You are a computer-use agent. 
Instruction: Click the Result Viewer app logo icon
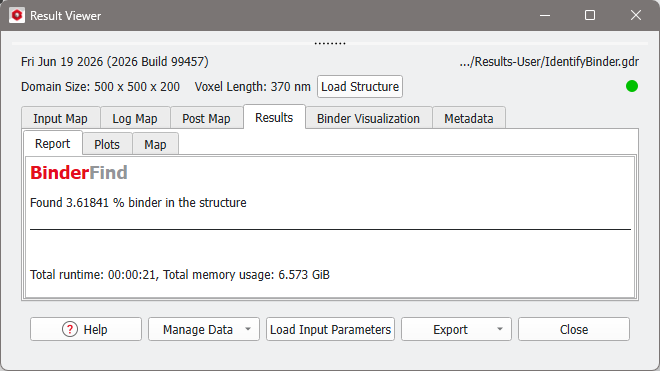(17, 16)
